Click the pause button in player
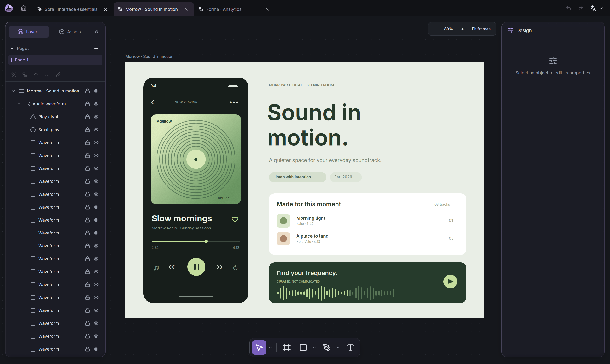This screenshot has width=610, height=364. (196, 267)
